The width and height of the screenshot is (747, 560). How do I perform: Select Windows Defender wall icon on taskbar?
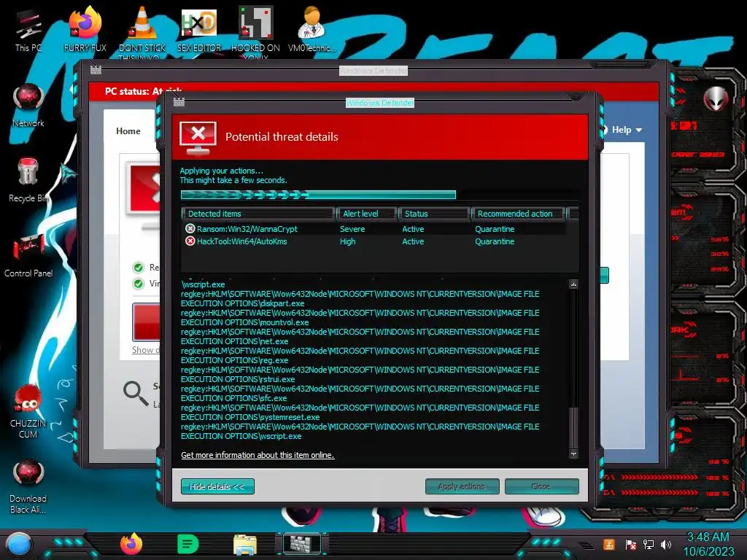301,543
